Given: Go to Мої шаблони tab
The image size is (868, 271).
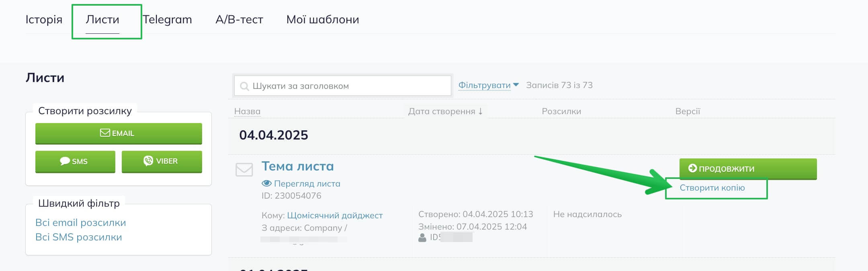Looking at the screenshot, I should [323, 19].
